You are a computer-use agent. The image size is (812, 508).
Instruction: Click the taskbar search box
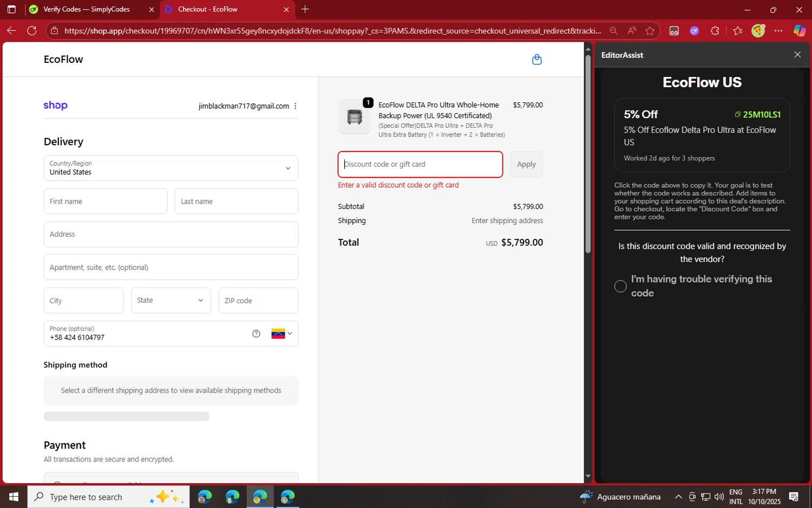[x=108, y=497]
